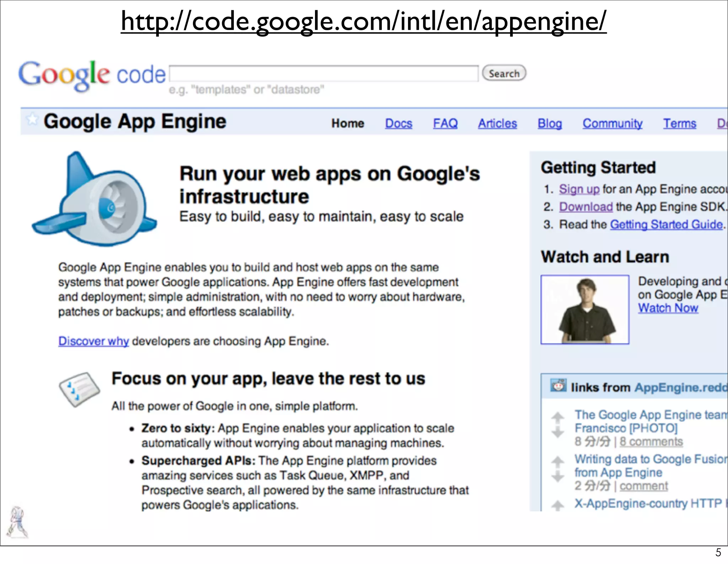The width and height of the screenshot is (728, 564).
Task: Click the Google App Engine page title
Action: [x=135, y=122]
